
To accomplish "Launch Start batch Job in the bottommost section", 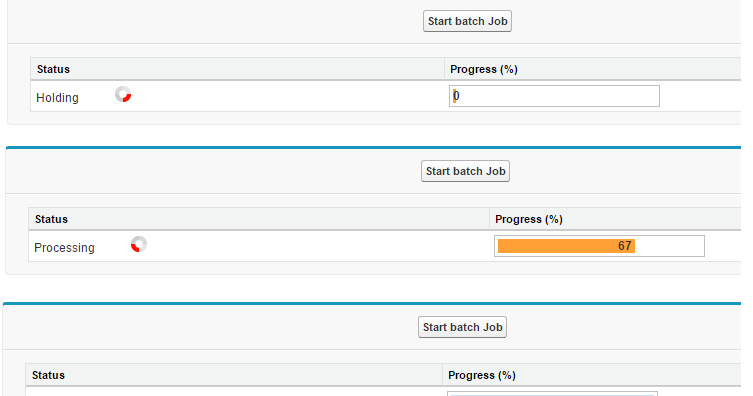I will coord(462,327).
